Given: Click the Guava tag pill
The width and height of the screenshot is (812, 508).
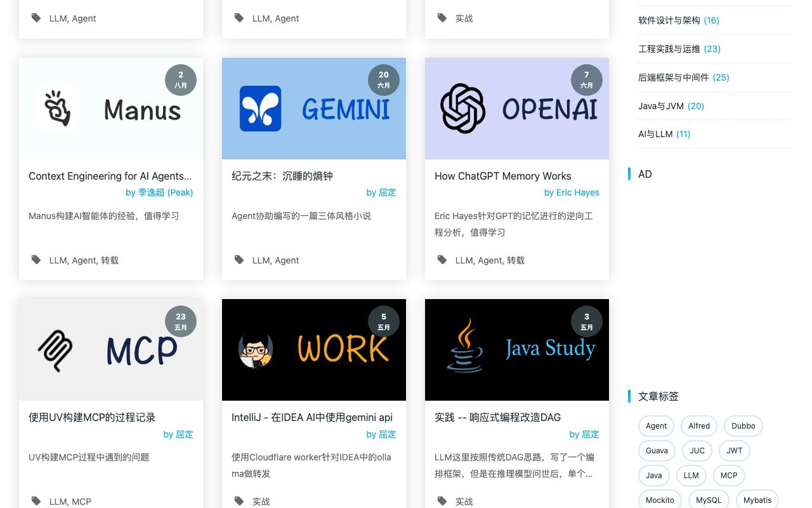Looking at the screenshot, I should (x=657, y=451).
